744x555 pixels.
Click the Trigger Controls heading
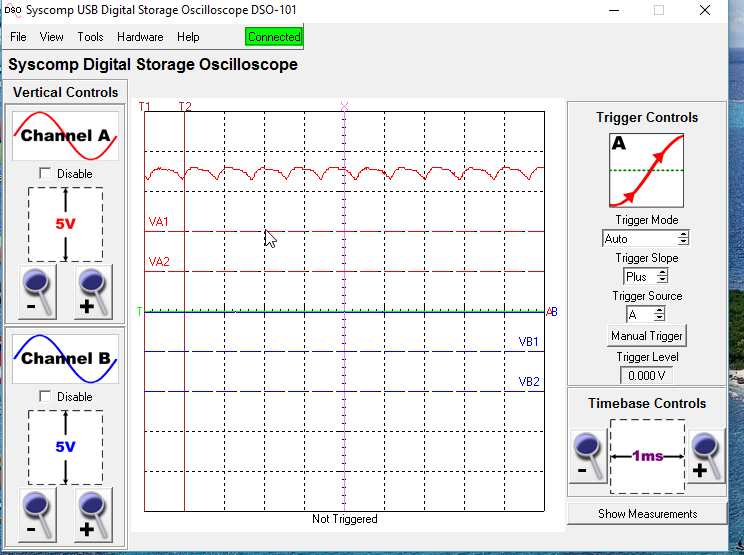(x=647, y=117)
